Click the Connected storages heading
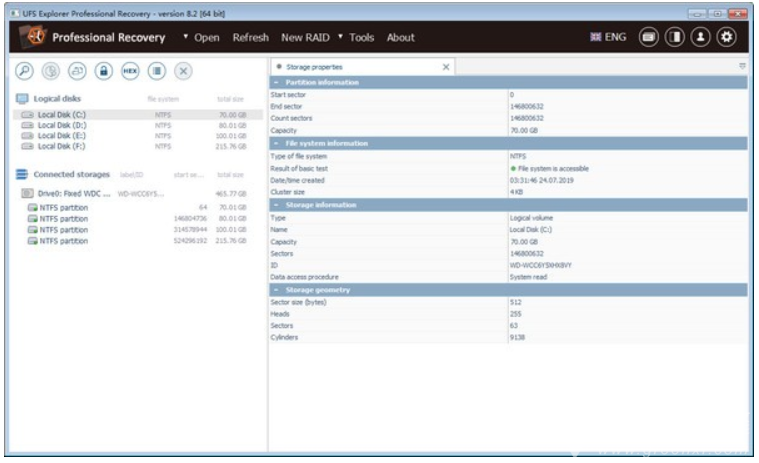Image resolution: width=759 pixels, height=463 pixels. point(72,174)
